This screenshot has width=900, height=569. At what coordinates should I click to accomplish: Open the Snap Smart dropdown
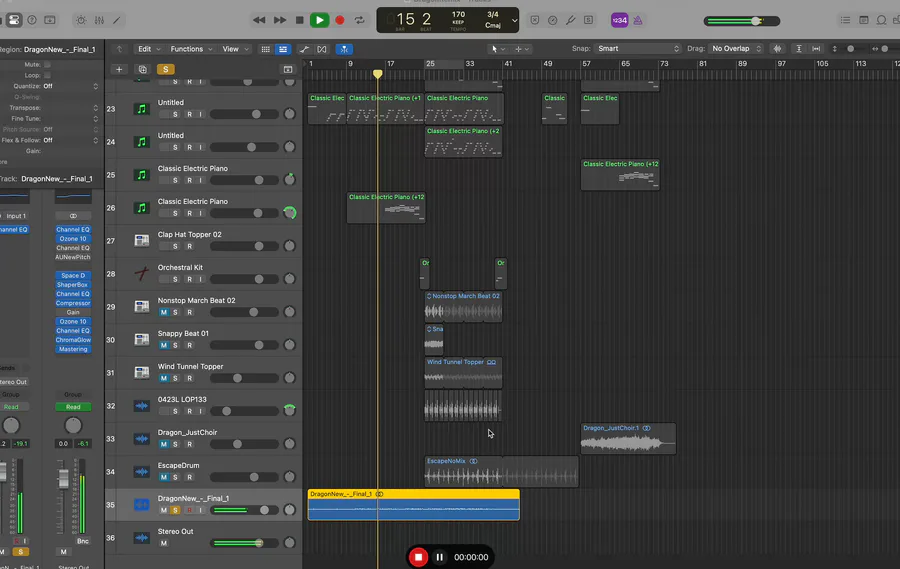pos(637,49)
